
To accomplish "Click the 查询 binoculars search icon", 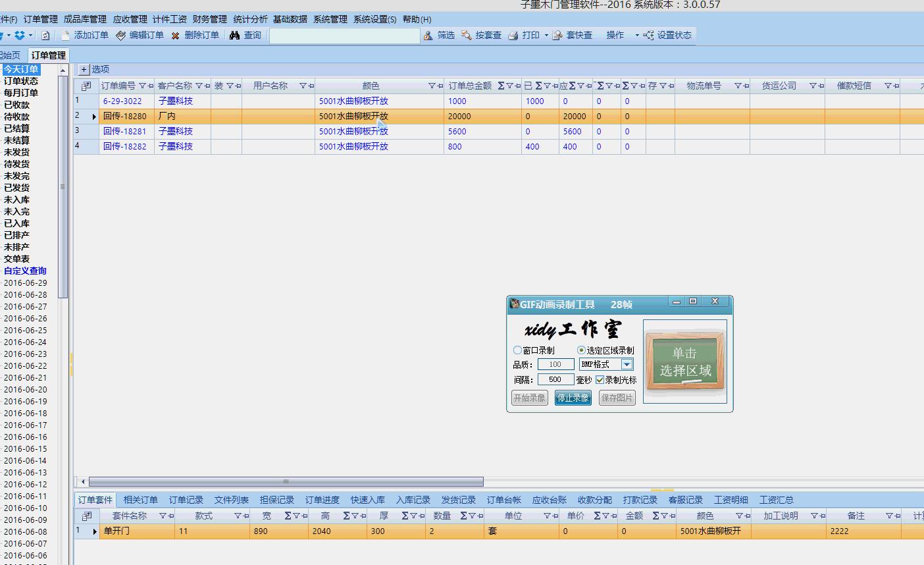I will point(235,36).
